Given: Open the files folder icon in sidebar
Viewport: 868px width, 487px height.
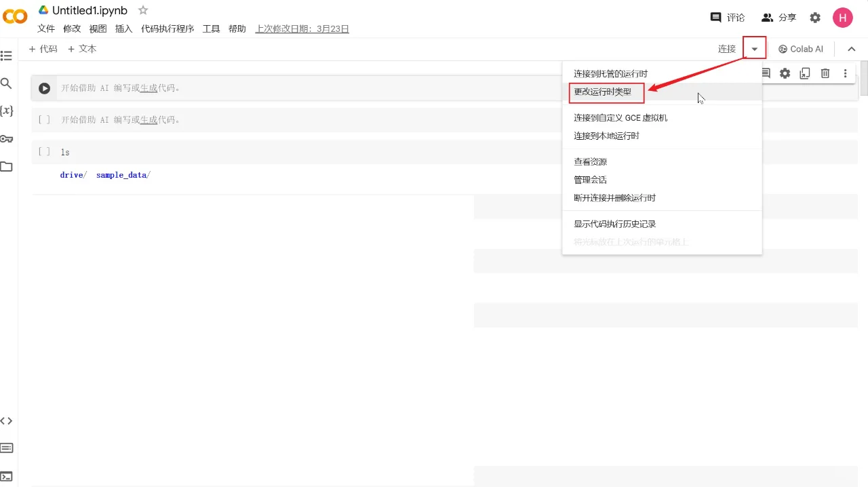Looking at the screenshot, I should click(6, 167).
